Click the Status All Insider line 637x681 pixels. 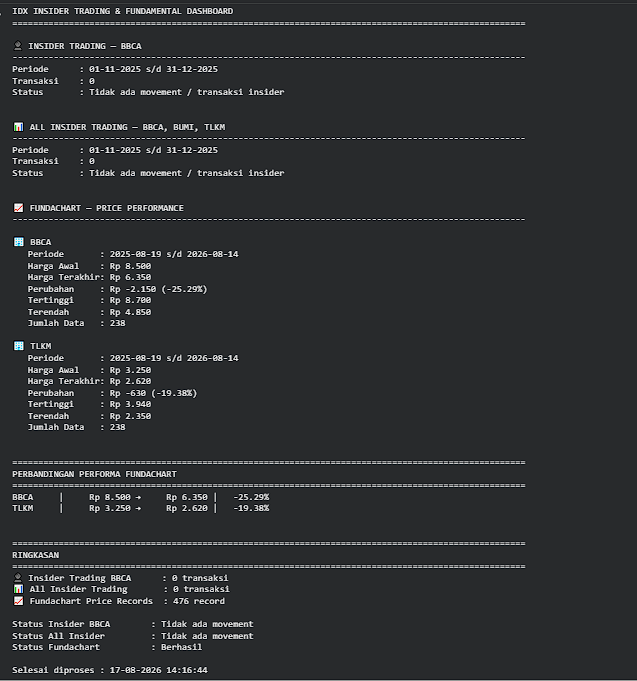(133, 636)
